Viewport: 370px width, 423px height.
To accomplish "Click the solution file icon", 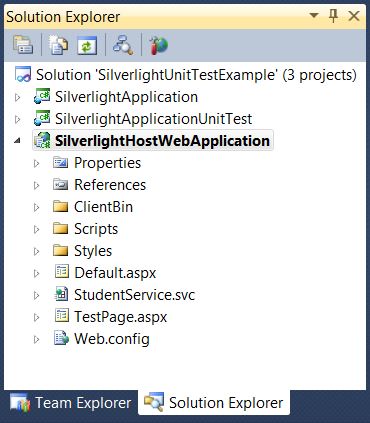I will [x=23, y=75].
